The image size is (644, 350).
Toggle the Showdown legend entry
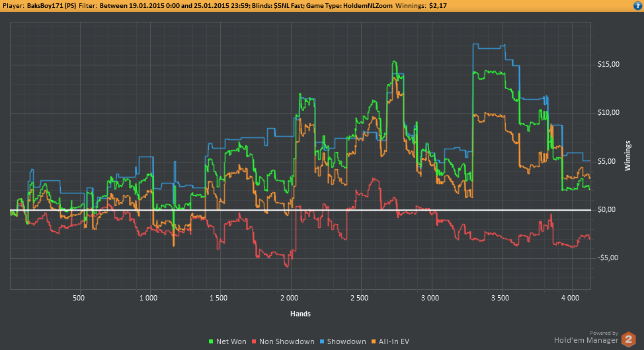342,341
